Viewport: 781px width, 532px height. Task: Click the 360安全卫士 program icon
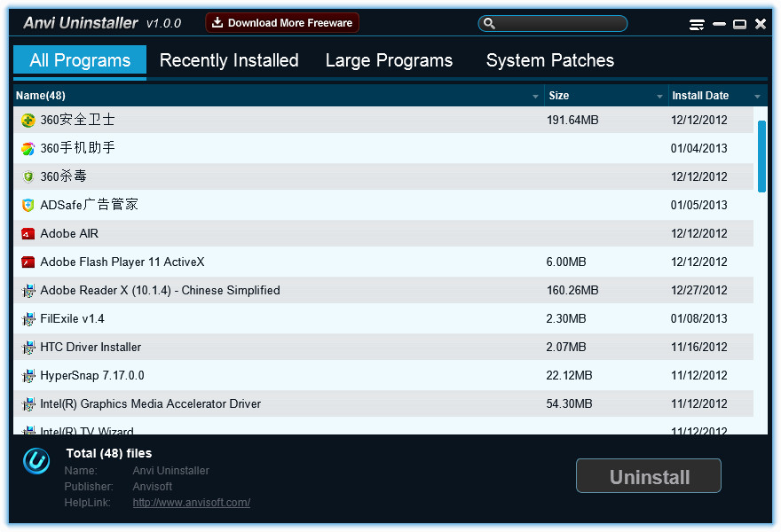click(x=28, y=120)
